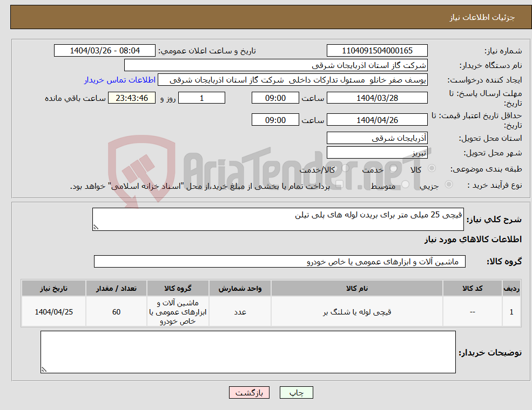
Task: Click heading اطلاعات کالاهای مورد نیاز
Action: 473,239
